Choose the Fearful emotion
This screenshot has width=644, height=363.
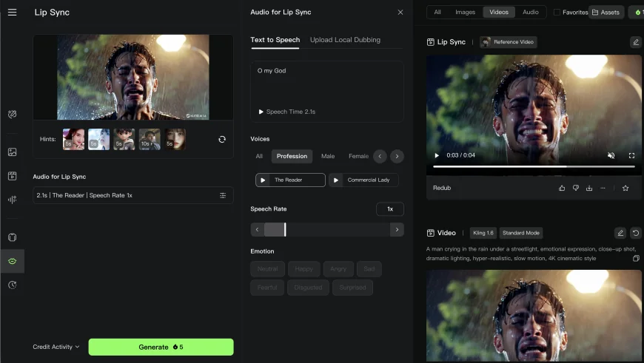click(267, 288)
